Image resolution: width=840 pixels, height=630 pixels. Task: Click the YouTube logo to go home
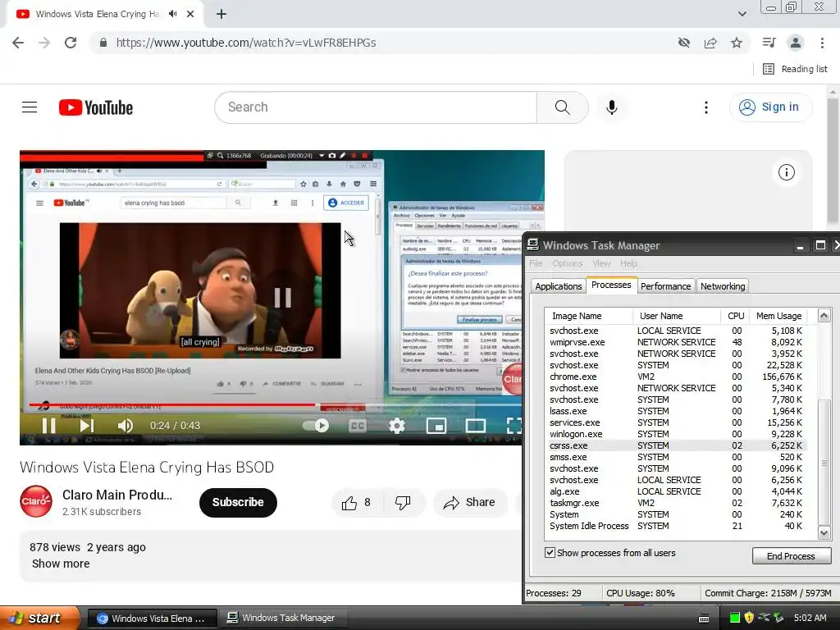96,107
